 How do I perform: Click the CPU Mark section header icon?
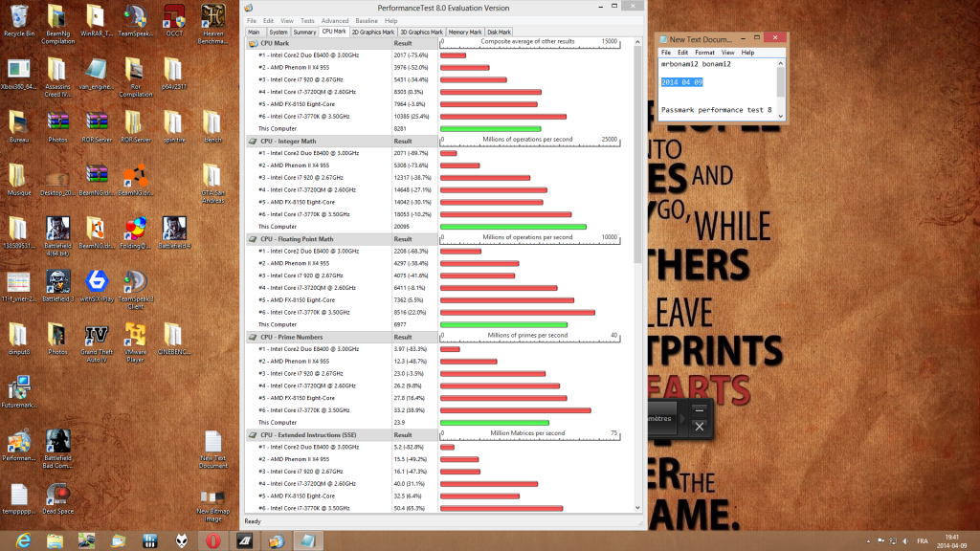coord(253,44)
